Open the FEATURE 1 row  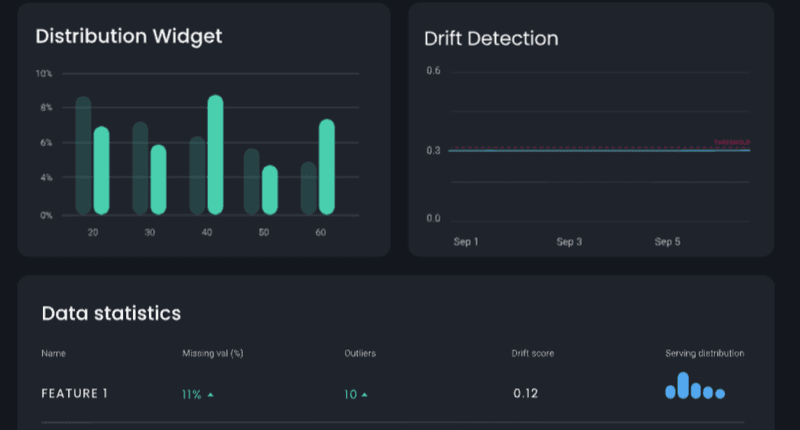[x=74, y=394]
